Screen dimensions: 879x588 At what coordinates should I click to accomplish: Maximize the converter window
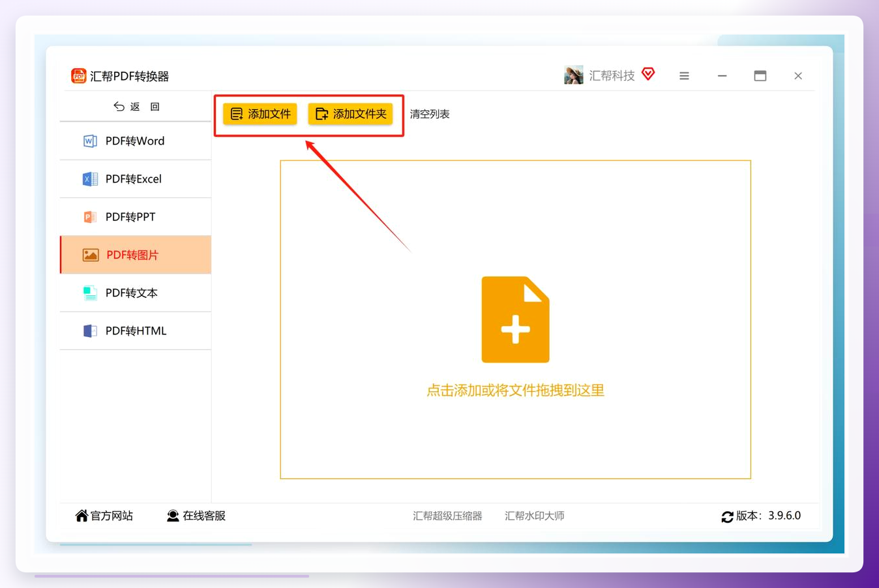coord(760,76)
